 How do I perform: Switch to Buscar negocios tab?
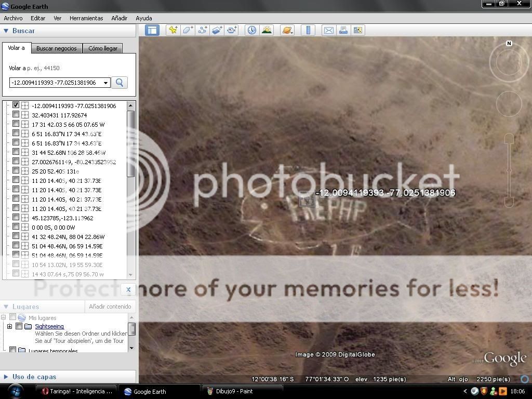tap(57, 48)
